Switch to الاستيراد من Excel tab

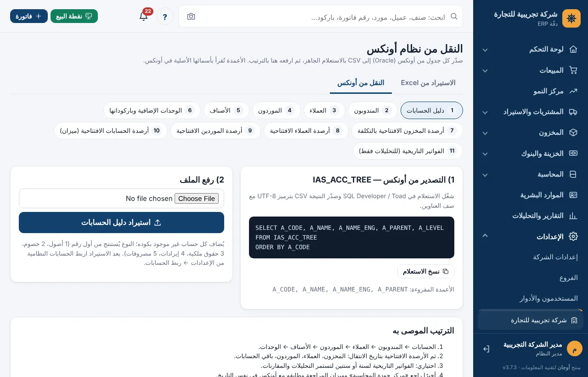pyautogui.click(x=428, y=83)
